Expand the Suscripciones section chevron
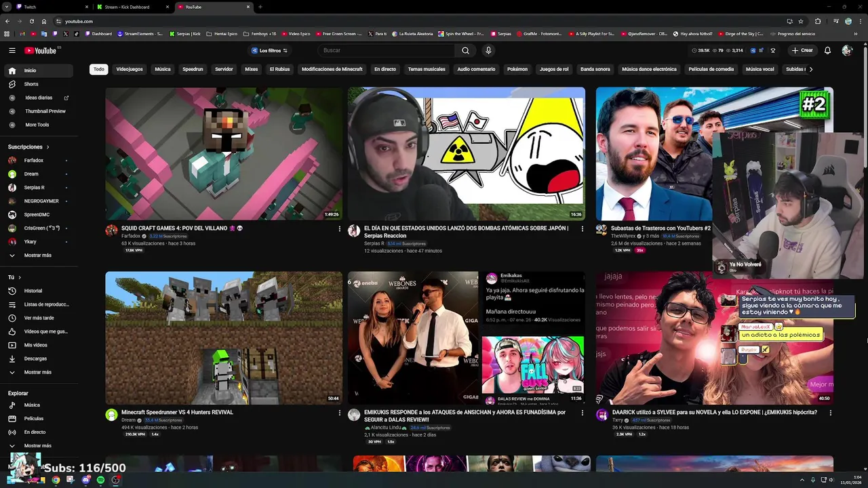This screenshot has width=868, height=488. 47,147
